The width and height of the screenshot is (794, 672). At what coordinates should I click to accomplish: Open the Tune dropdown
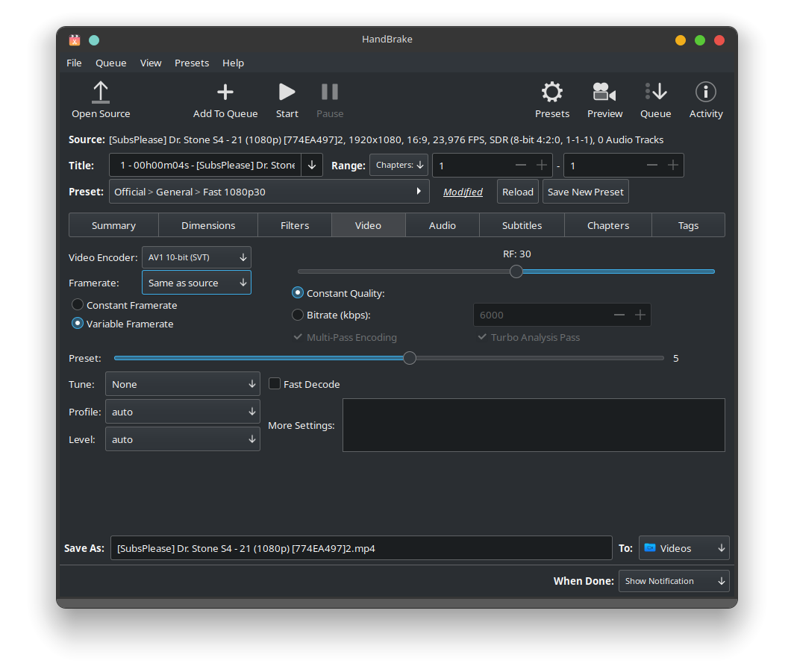coord(183,383)
